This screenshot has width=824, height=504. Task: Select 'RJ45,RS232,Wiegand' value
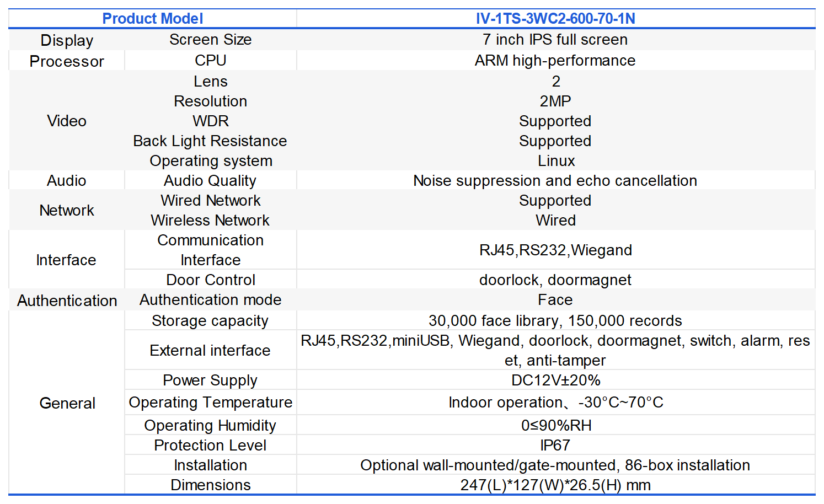[x=555, y=250]
